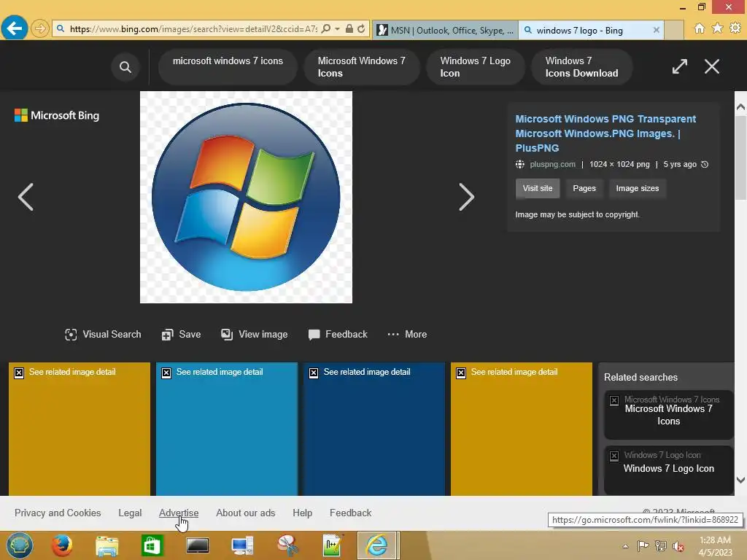
Task: Open Favorites star icon
Action: coord(718,28)
